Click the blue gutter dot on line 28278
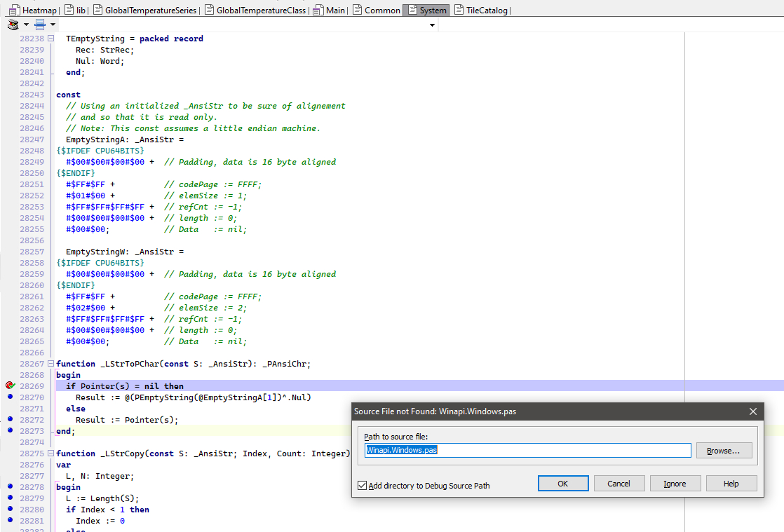This screenshot has height=532, width=784. [10, 486]
